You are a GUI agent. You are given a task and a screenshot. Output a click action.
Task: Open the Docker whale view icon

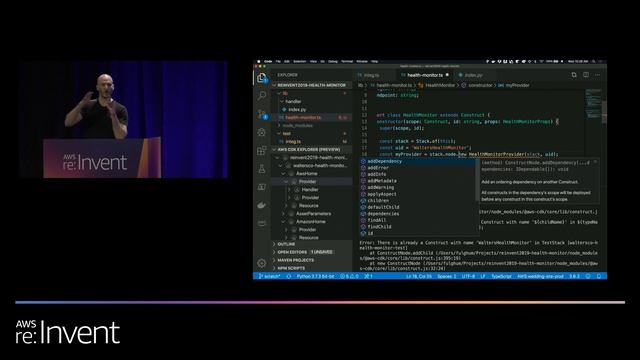point(262,205)
